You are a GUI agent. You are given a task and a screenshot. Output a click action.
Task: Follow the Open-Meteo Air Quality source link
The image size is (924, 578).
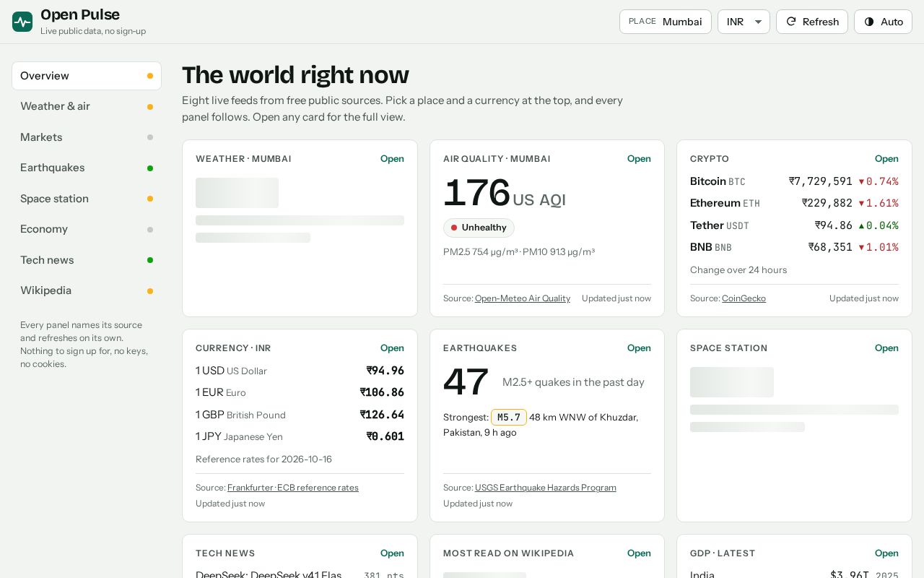click(523, 298)
